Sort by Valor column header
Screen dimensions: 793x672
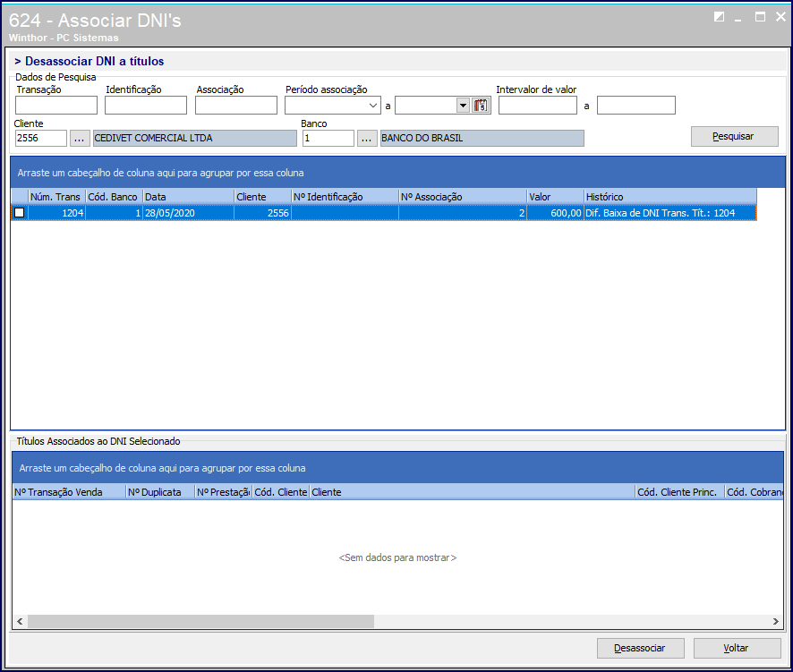tap(555, 197)
